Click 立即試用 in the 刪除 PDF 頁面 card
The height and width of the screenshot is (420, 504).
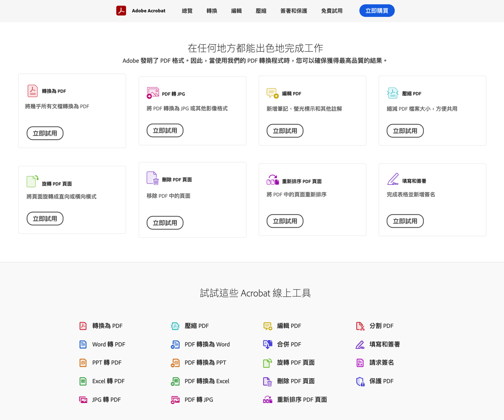(x=165, y=223)
